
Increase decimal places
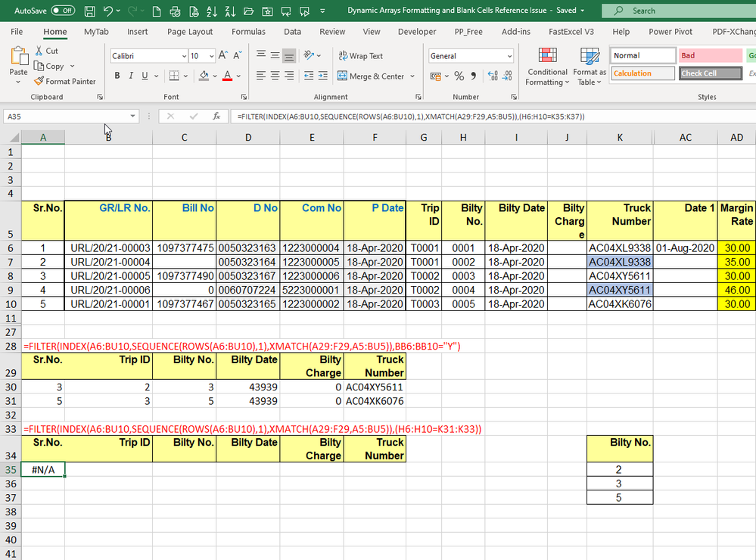493,76
